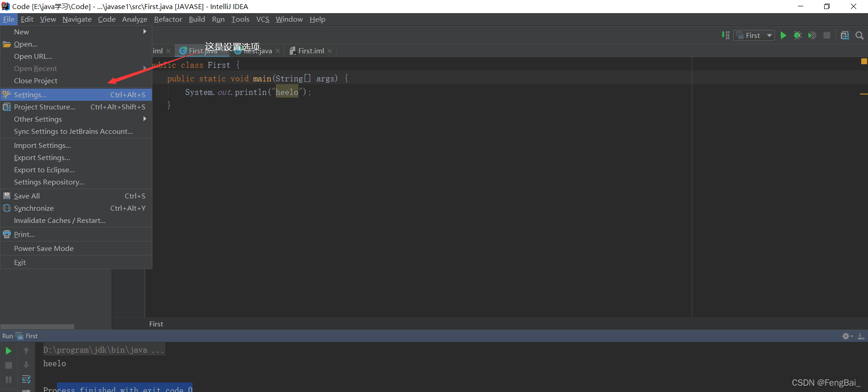Open Run panel gear settings icon
868x392 pixels.
coord(847,336)
